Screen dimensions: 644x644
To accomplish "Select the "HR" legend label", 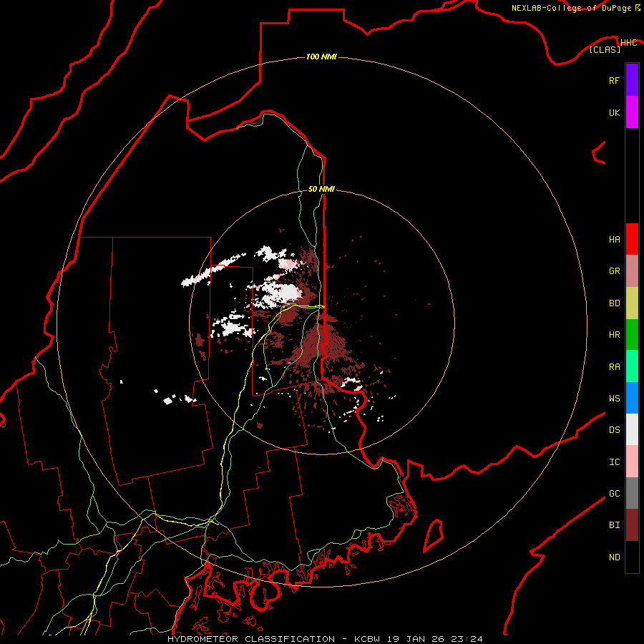I will [x=614, y=335].
